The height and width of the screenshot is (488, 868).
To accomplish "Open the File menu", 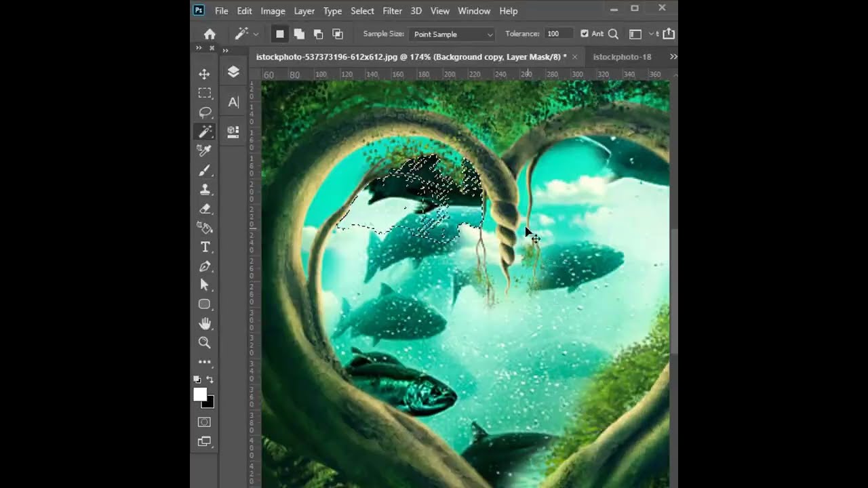I will (x=222, y=11).
